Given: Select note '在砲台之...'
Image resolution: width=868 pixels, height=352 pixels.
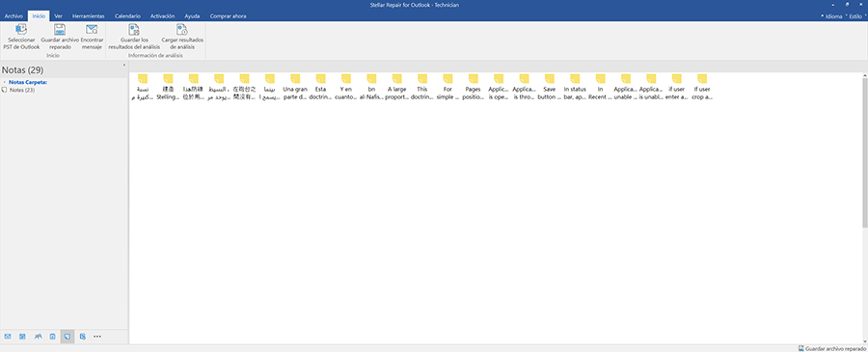Looking at the screenshot, I should point(244,87).
